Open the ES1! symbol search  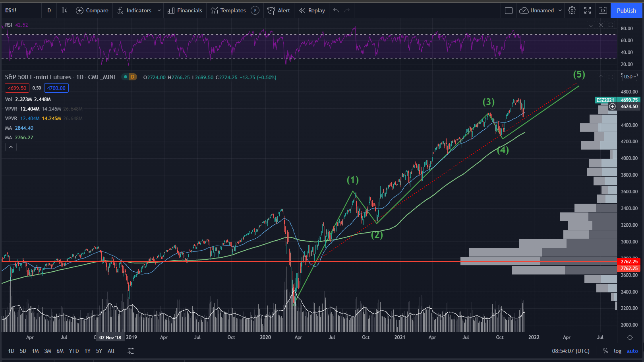pyautogui.click(x=11, y=10)
